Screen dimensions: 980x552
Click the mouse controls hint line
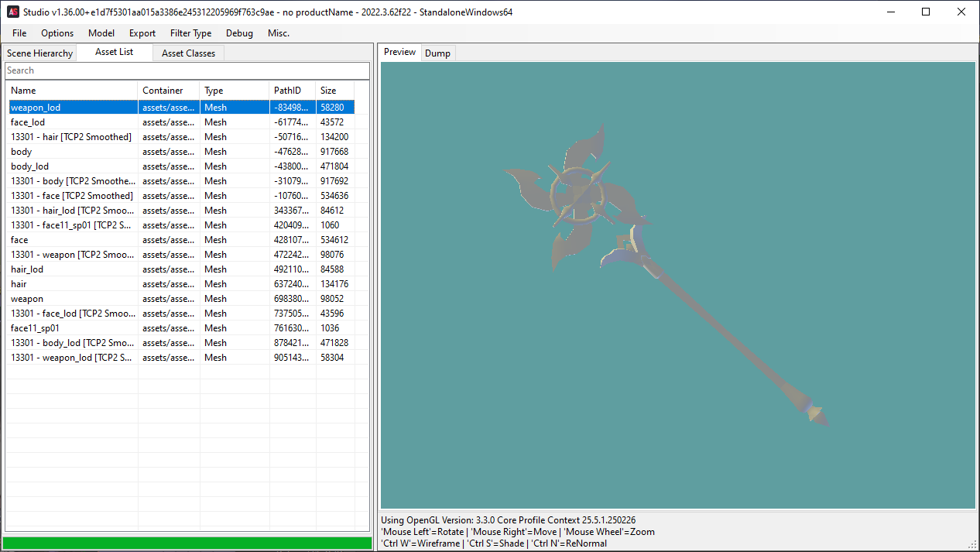[x=518, y=532]
